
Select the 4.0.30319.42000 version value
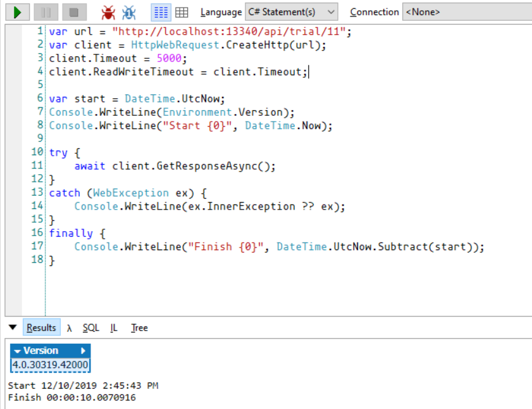[50, 365]
